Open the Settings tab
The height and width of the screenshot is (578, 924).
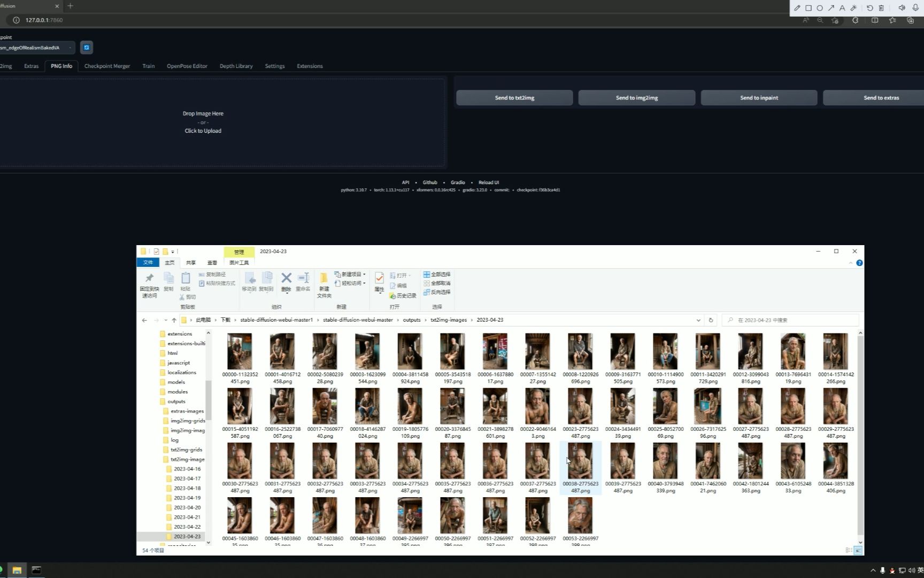(274, 66)
